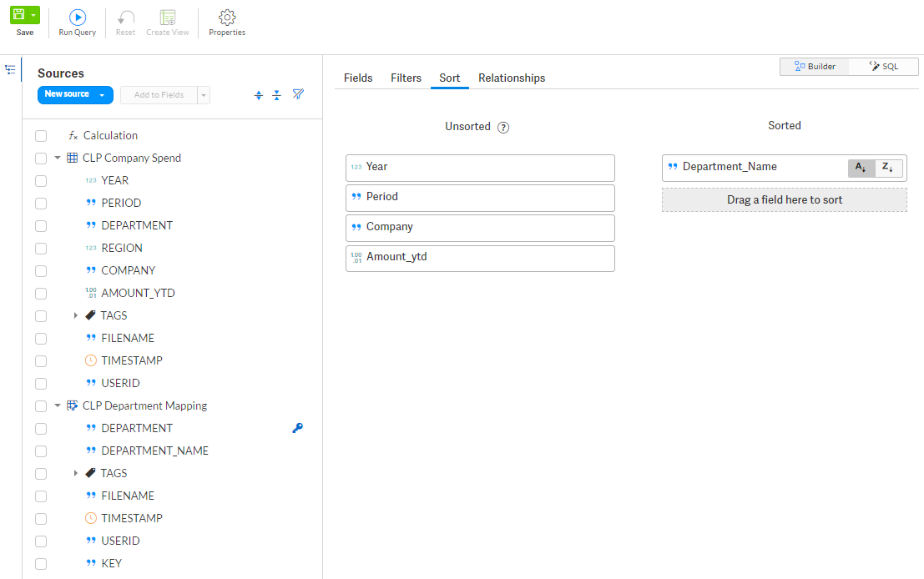The image size is (924, 579).
Task: Click the 'Drag a field here to sort' box
Action: pos(785,199)
